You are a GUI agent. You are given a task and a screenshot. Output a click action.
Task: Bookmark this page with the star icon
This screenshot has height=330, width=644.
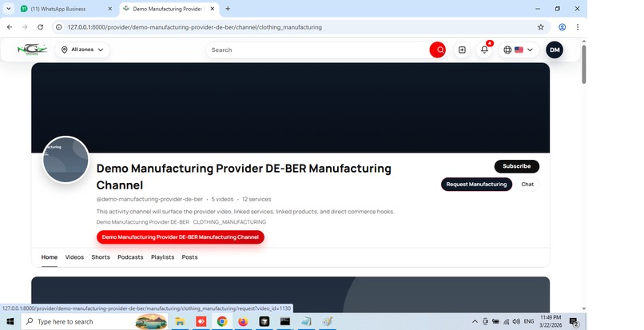(540, 27)
